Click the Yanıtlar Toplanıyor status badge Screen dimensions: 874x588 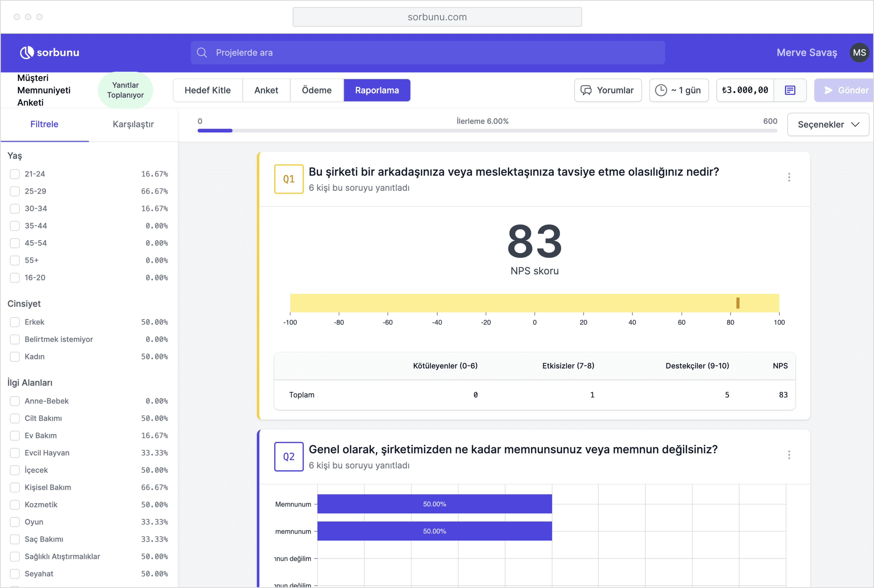125,90
